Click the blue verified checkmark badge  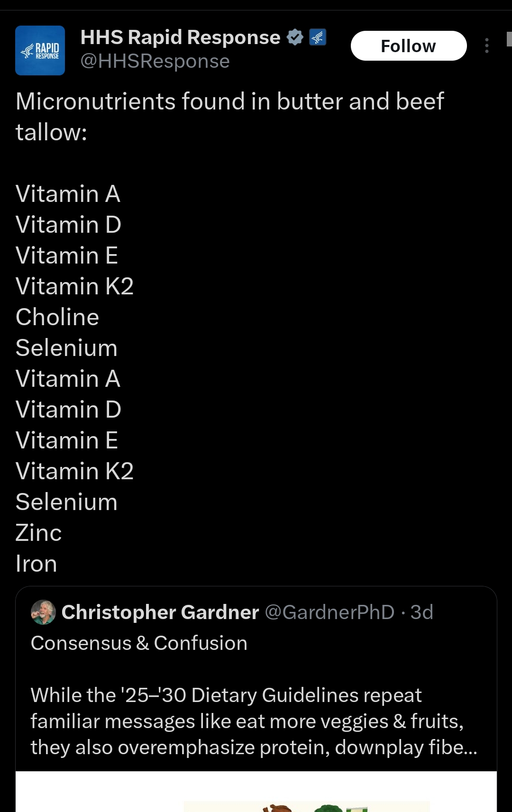[x=295, y=37]
